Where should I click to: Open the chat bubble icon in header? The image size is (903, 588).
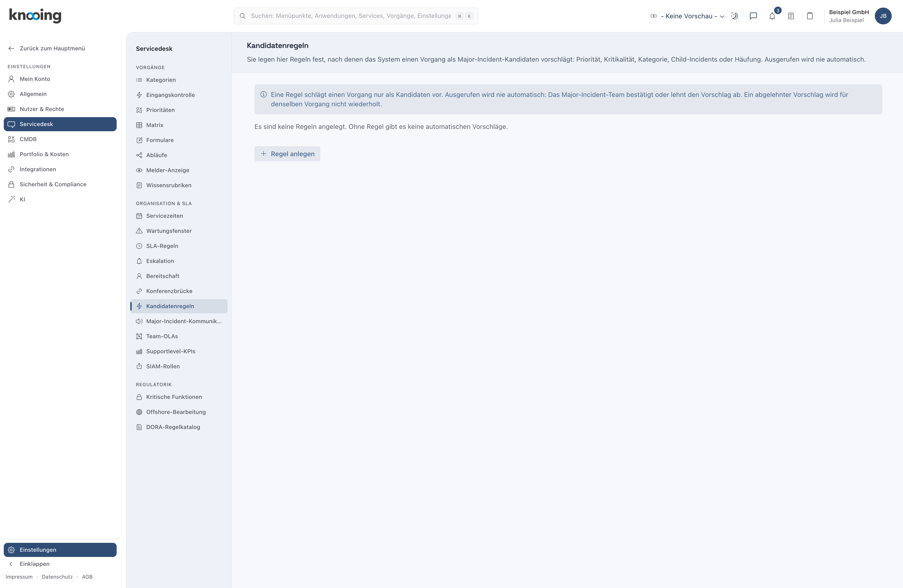(753, 16)
